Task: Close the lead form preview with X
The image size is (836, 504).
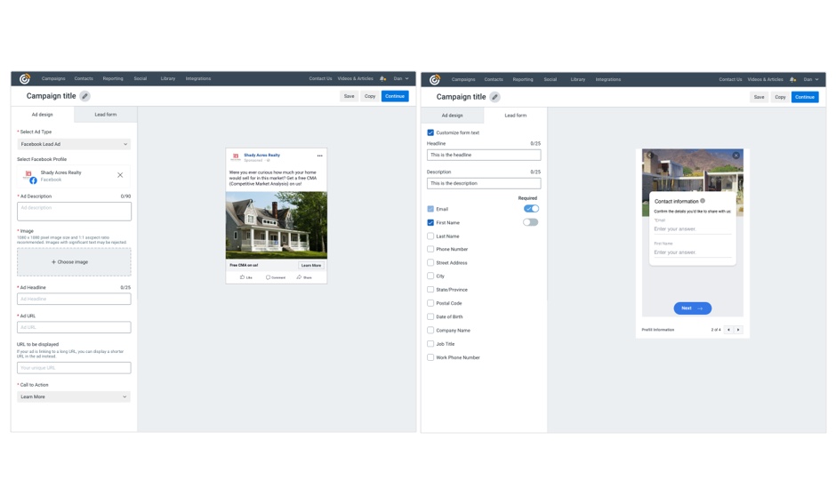Action: click(736, 156)
